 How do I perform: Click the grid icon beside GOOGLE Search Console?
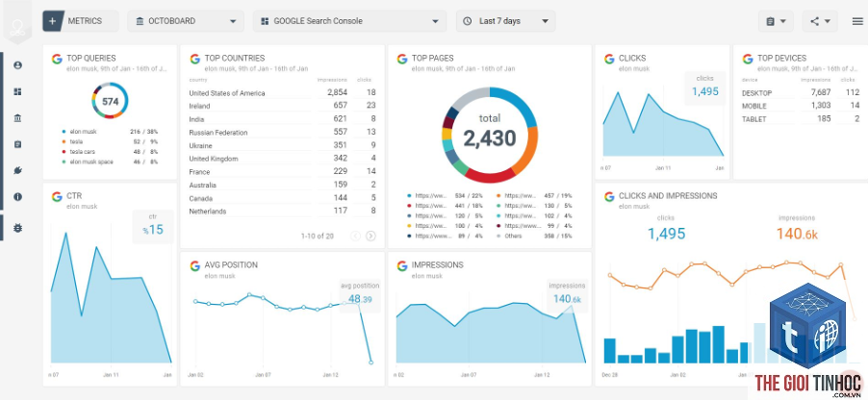pos(265,21)
